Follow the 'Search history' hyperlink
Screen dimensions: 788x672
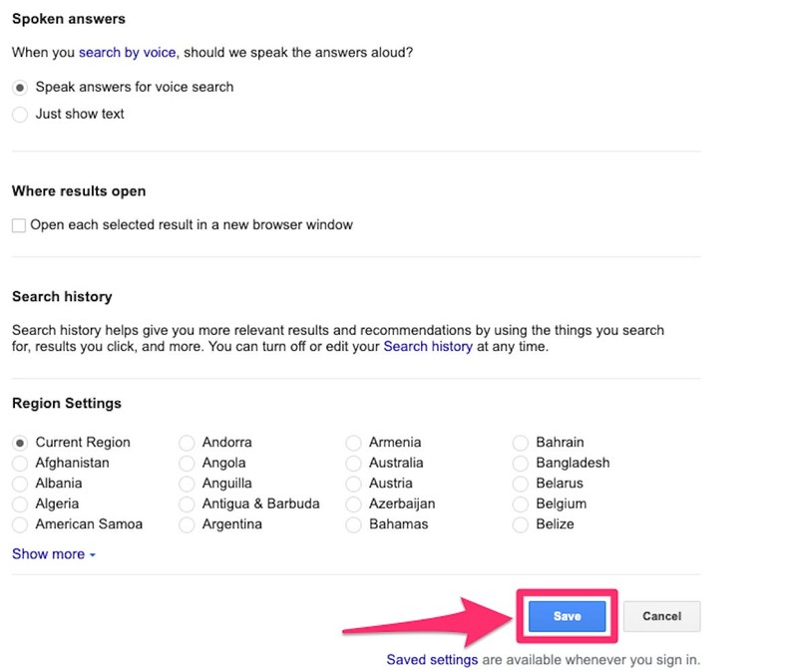coord(428,347)
